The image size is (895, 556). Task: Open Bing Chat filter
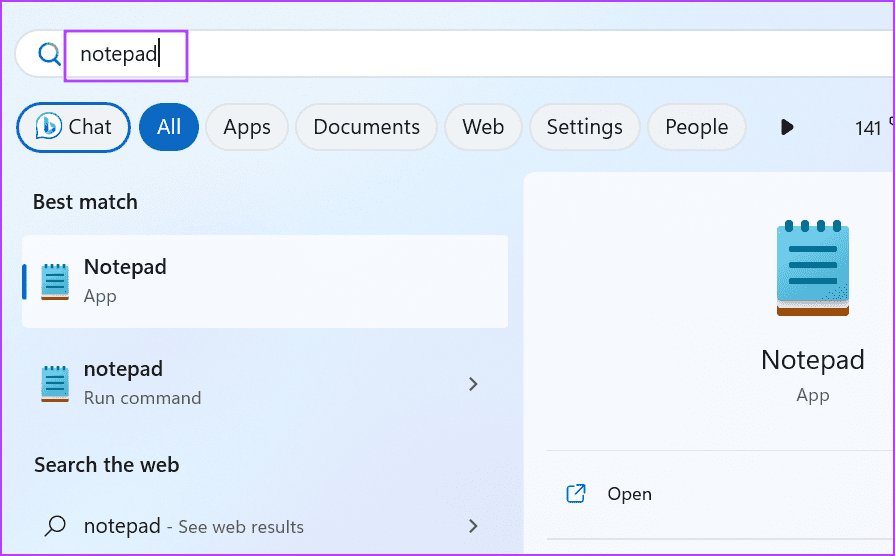(74, 127)
